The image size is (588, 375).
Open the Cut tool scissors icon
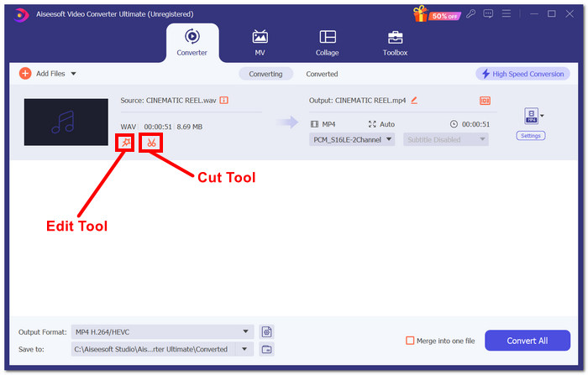click(x=151, y=143)
